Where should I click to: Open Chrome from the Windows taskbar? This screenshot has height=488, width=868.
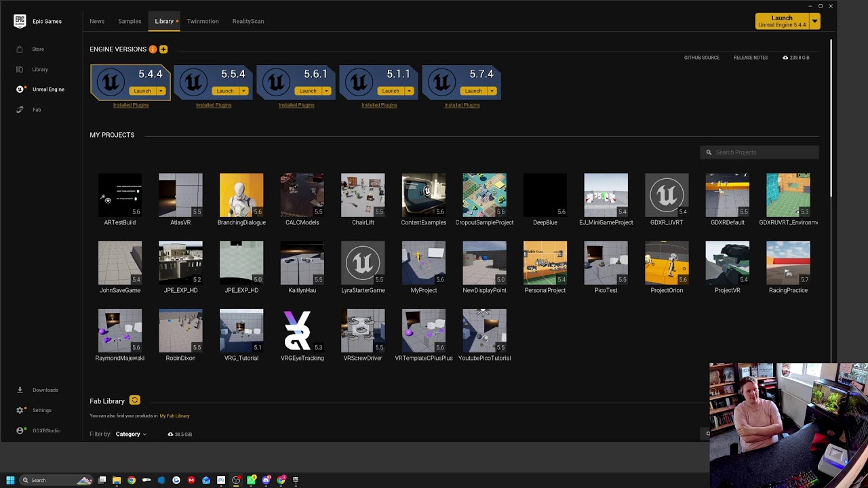coord(132,480)
